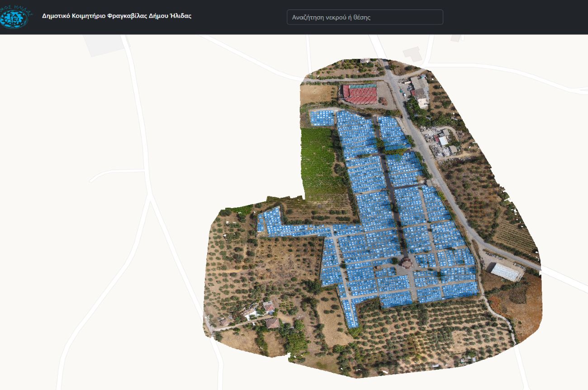The image size is (588, 390).
Task: Focus the Αναζήτηση νεκρού ή θέσης search field
Action: tap(365, 17)
